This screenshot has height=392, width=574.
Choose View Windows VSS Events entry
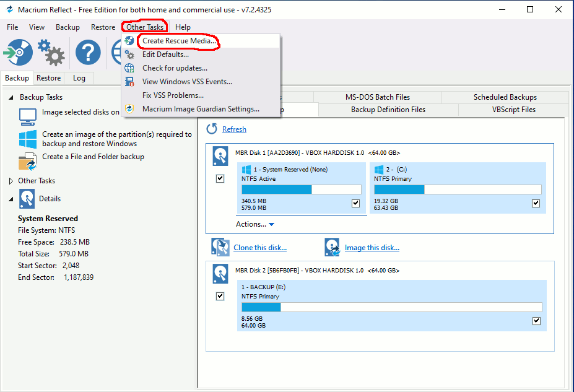(x=201, y=81)
